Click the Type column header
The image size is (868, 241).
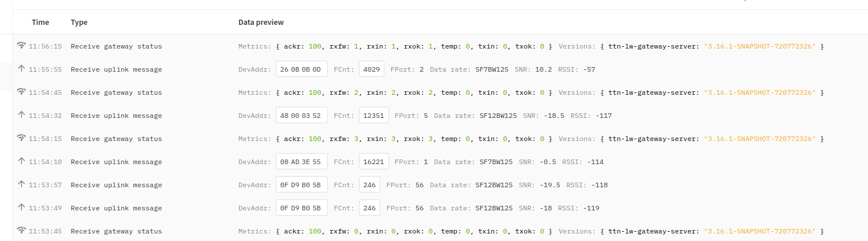(79, 23)
